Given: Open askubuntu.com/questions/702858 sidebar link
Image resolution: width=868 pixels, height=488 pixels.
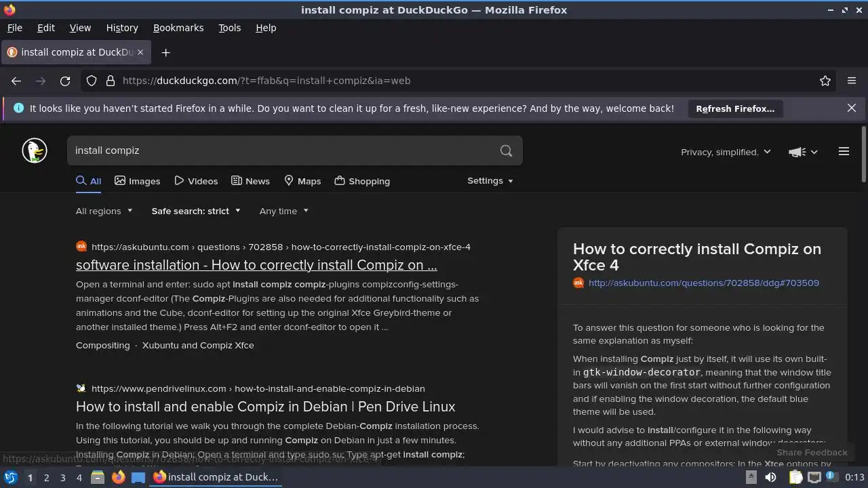Looking at the screenshot, I should (704, 283).
